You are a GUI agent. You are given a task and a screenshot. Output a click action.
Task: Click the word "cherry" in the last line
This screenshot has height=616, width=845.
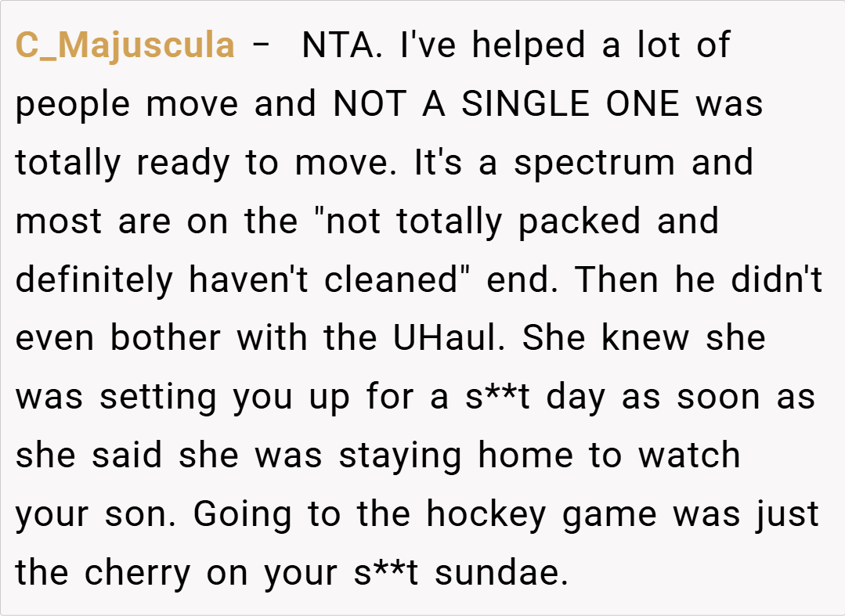[x=137, y=573]
